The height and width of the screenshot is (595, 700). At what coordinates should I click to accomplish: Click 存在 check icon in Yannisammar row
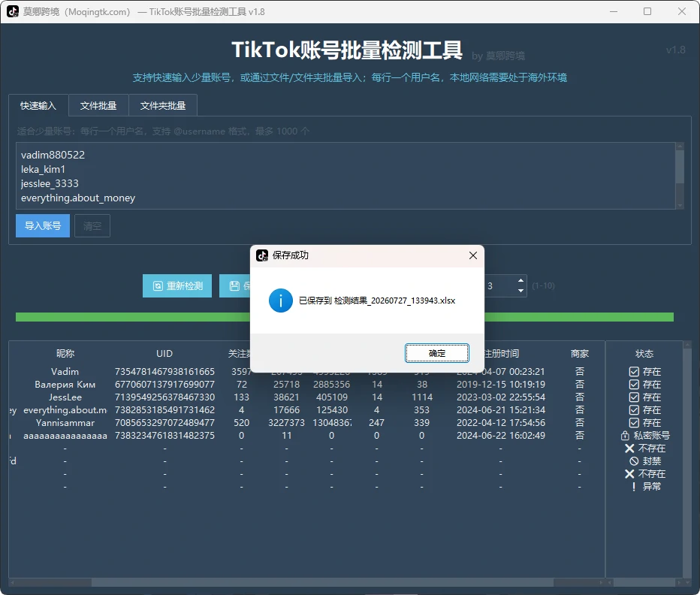point(634,422)
